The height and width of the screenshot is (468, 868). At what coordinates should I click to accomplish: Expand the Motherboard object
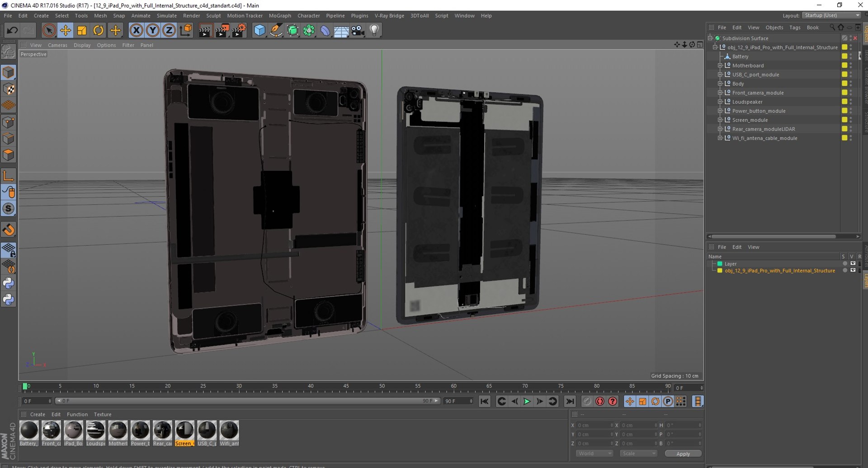pos(720,66)
